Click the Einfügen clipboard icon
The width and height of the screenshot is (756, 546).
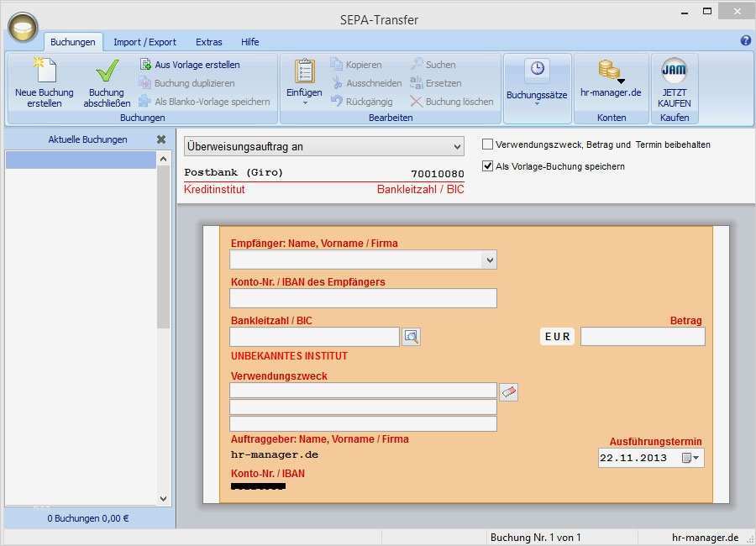click(303, 71)
